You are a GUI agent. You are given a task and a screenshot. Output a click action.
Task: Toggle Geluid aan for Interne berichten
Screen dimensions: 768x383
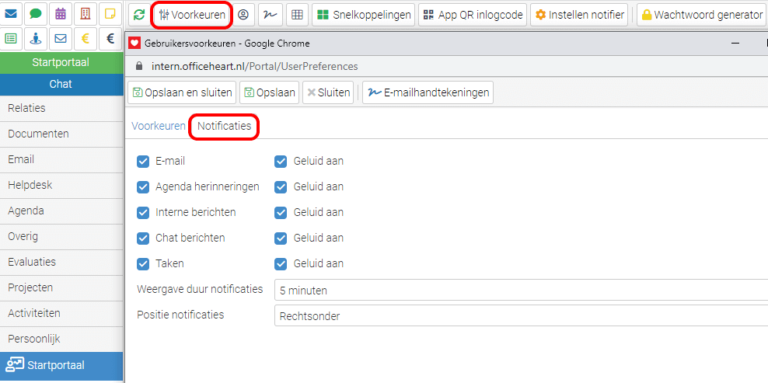(281, 213)
